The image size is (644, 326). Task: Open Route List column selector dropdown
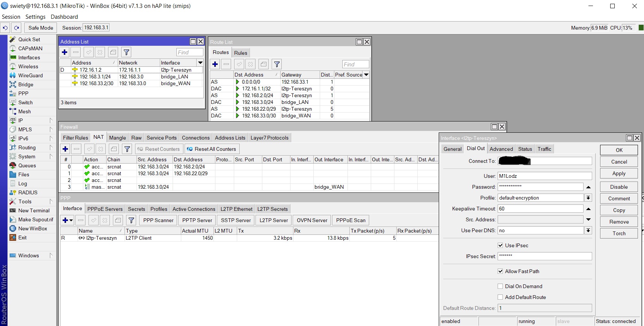tap(366, 75)
